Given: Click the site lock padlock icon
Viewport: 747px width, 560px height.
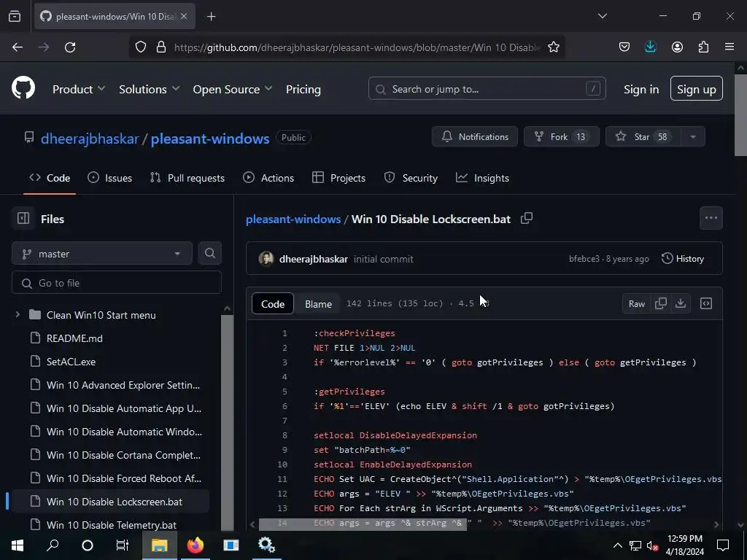Looking at the screenshot, I should point(161,47).
